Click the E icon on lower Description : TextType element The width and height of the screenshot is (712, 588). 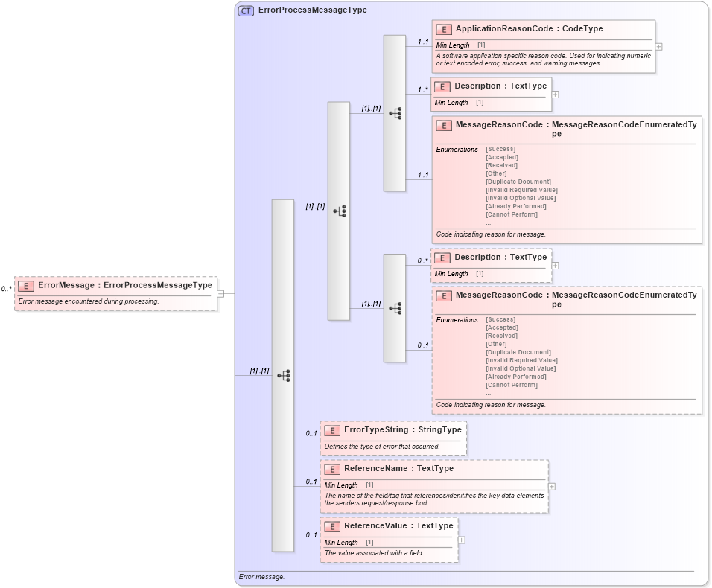coord(442,257)
